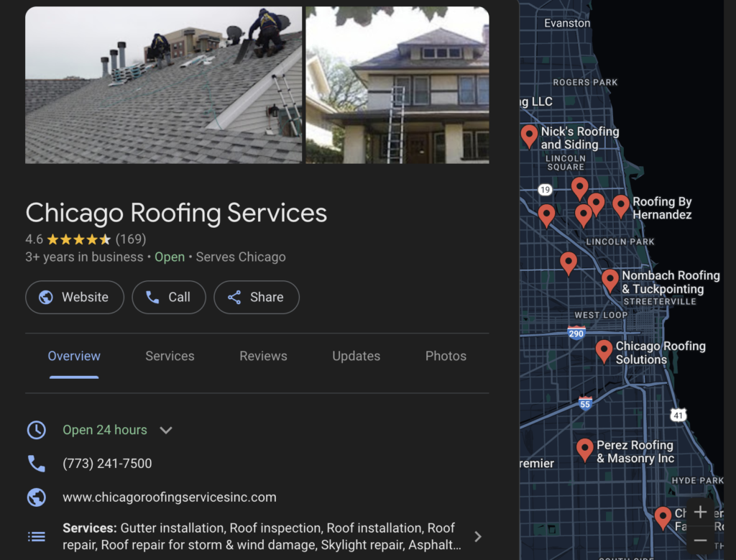Click the clock icon beside hours

36,430
